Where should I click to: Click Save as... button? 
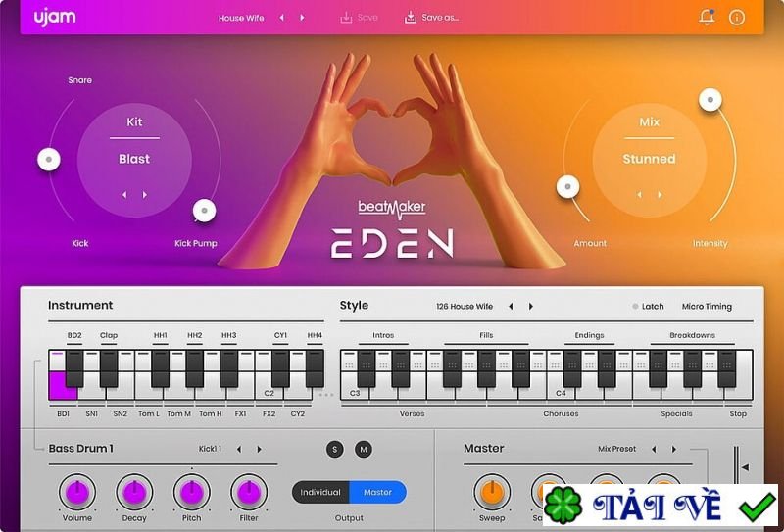(431, 18)
